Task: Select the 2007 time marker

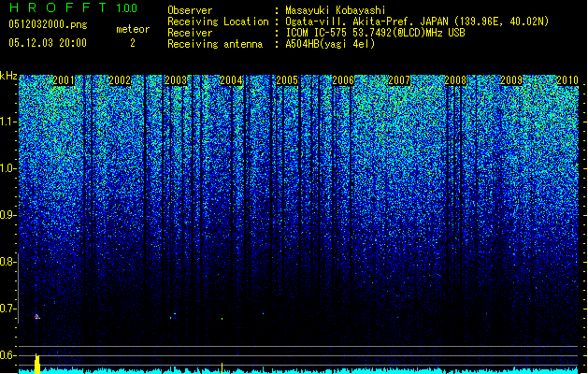Action: 399,80
